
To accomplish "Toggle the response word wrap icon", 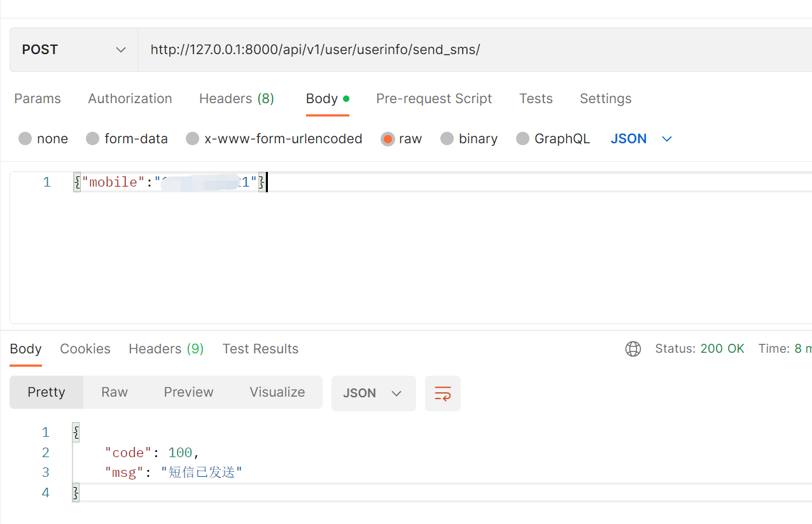I will 443,393.
